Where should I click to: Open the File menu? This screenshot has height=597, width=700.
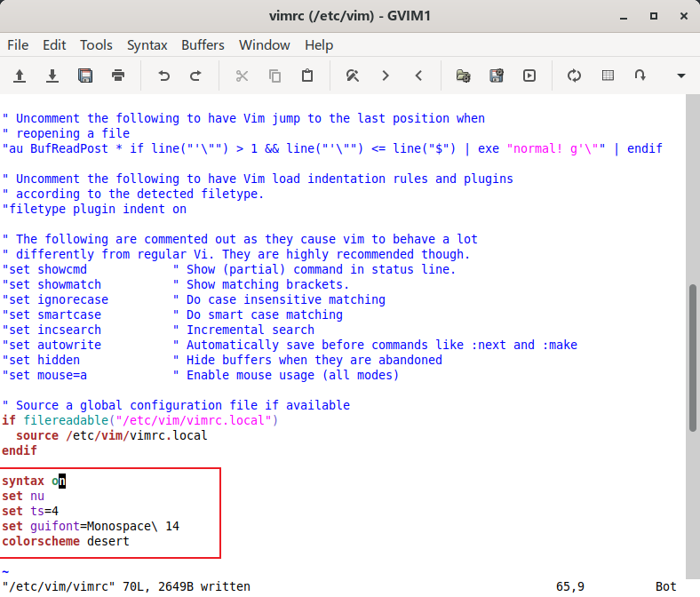point(18,45)
